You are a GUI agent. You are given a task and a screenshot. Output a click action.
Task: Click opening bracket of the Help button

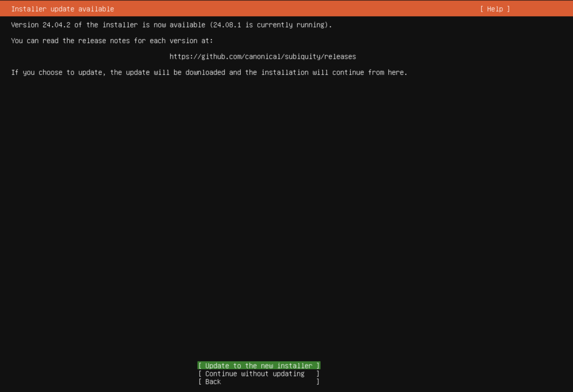tap(482, 9)
